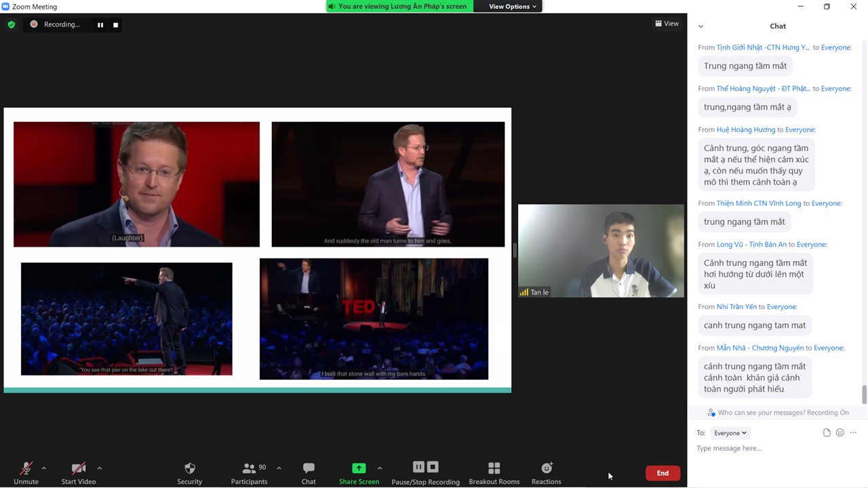Screen dimensions: 868x488
Task: Open chat More options ellipsis
Action: point(853,433)
